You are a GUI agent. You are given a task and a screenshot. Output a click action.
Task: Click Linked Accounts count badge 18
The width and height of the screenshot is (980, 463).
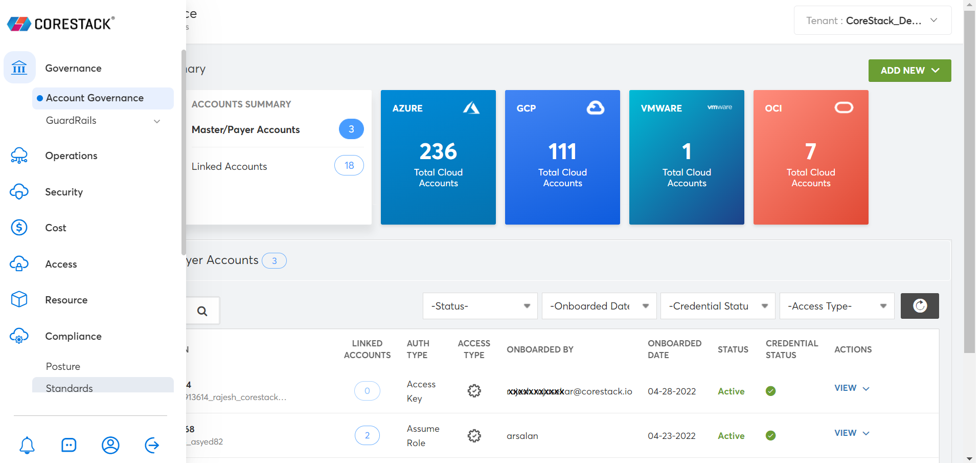coord(349,165)
